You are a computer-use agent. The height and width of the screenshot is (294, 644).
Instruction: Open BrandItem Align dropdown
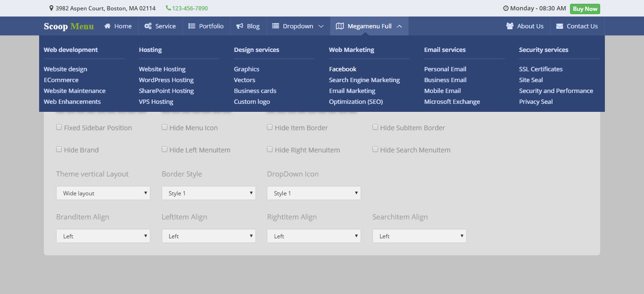click(103, 236)
